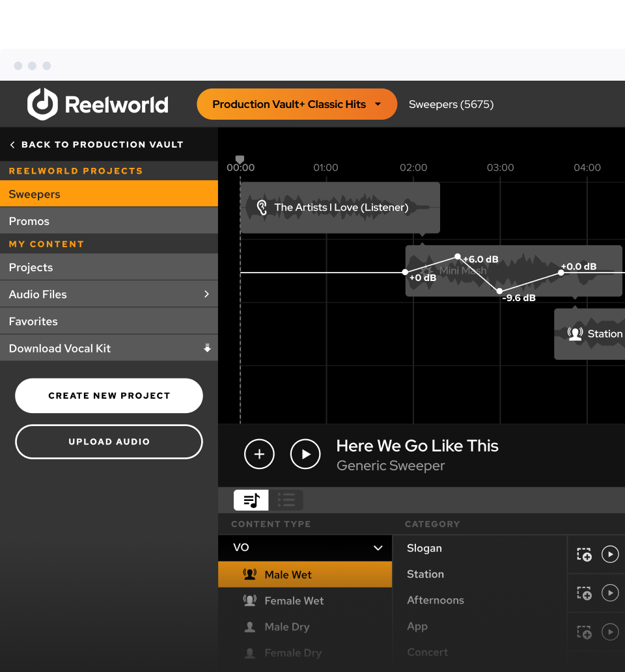Play the Slogan category preview
The width and height of the screenshot is (625, 672).
pos(609,554)
